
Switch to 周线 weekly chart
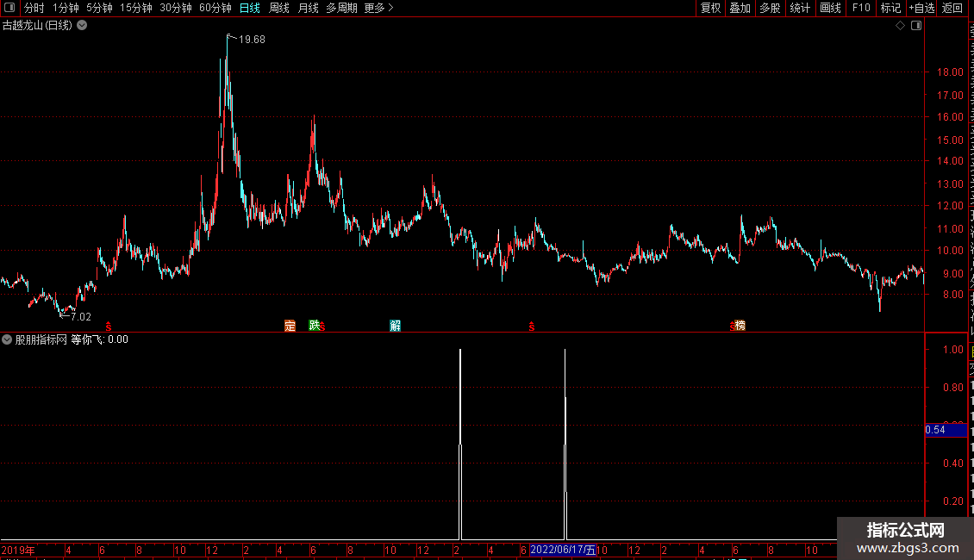click(279, 8)
